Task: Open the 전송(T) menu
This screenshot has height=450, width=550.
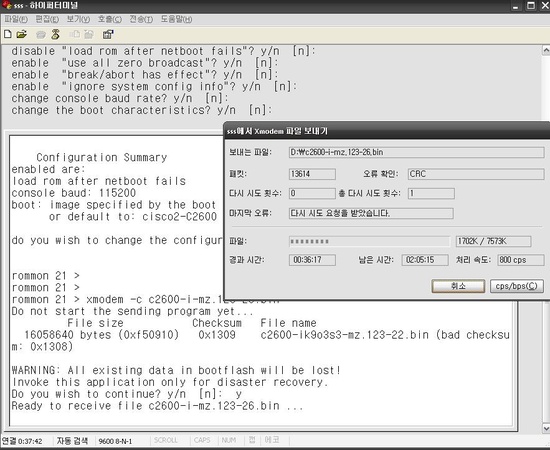Action: (141, 19)
